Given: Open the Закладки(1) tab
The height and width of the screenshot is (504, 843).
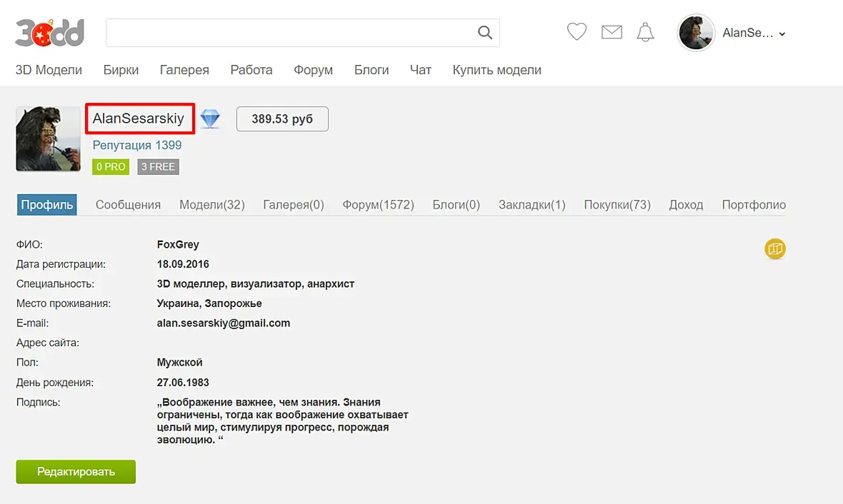Looking at the screenshot, I should click(532, 205).
